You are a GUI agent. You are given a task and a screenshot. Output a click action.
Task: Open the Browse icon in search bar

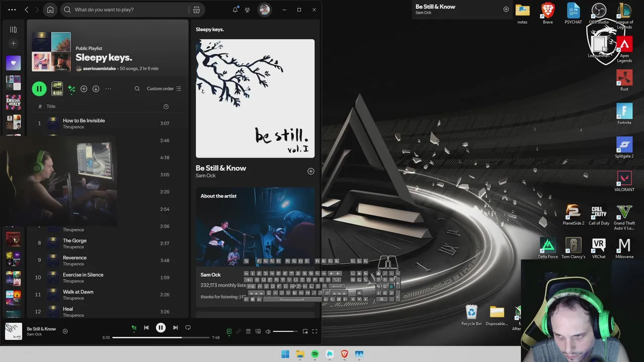coord(197,10)
